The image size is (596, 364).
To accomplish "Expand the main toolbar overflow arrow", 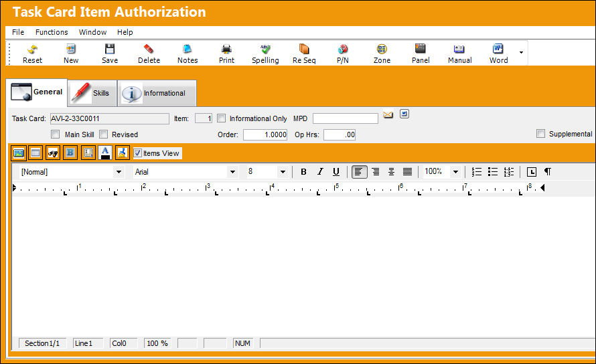I will (521, 52).
